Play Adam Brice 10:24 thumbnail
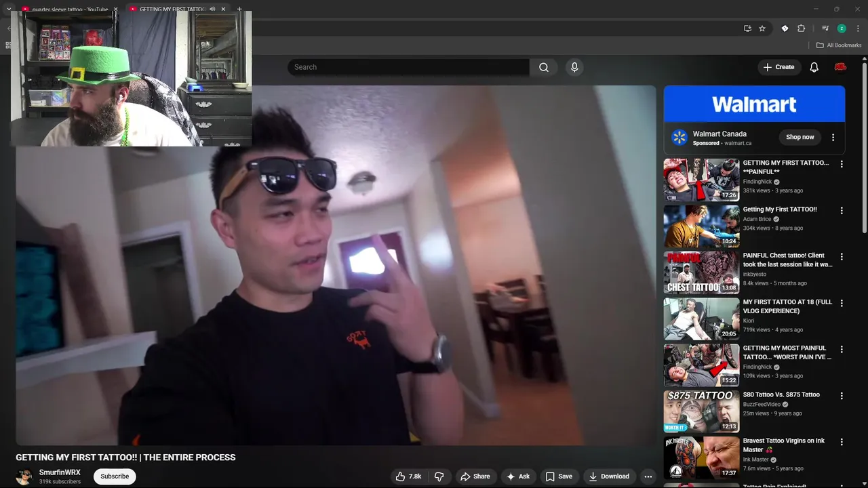Screen dimensions: 868x488 tap(701, 226)
